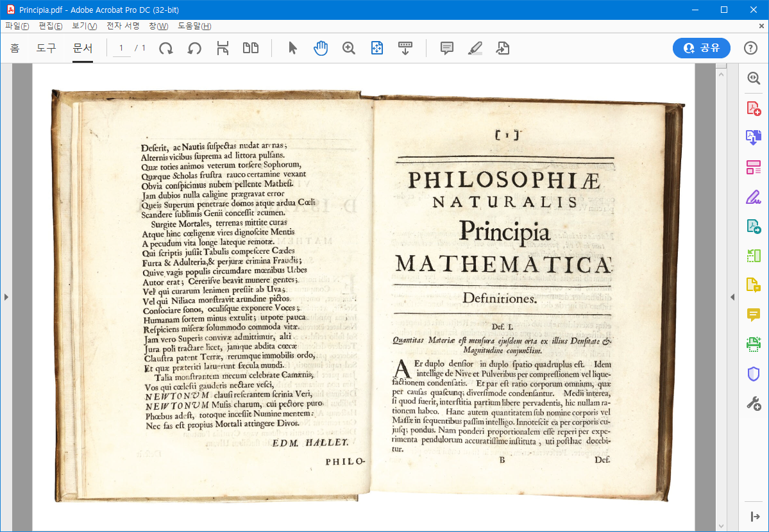Click the current page number field
Image resolution: width=769 pixels, height=532 pixels.
click(x=122, y=48)
